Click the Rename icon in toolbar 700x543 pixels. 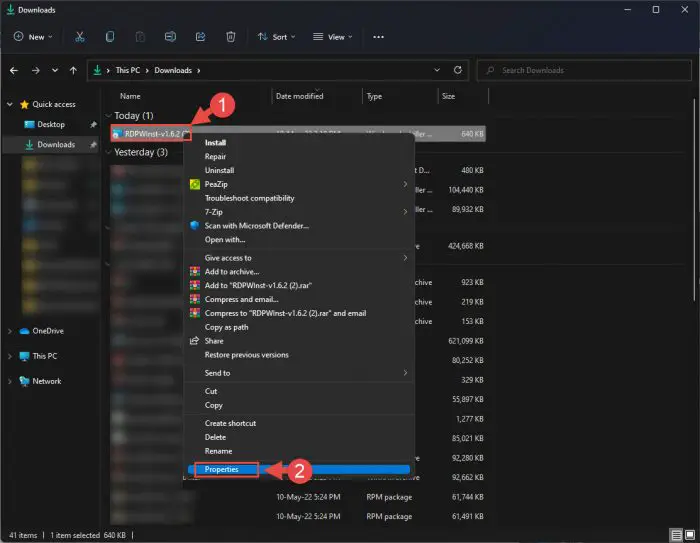[x=170, y=37]
